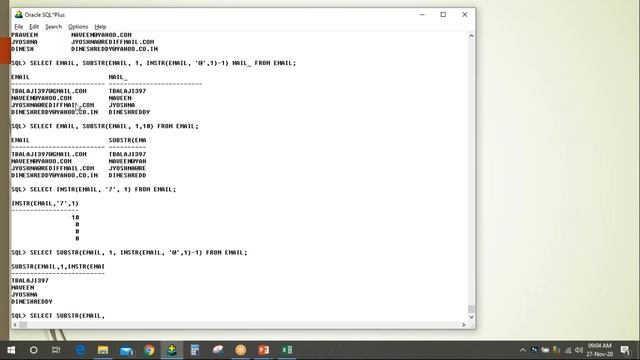The width and height of the screenshot is (640, 360).
Task: Click the result value 10 under INSTR
Action: point(75,218)
